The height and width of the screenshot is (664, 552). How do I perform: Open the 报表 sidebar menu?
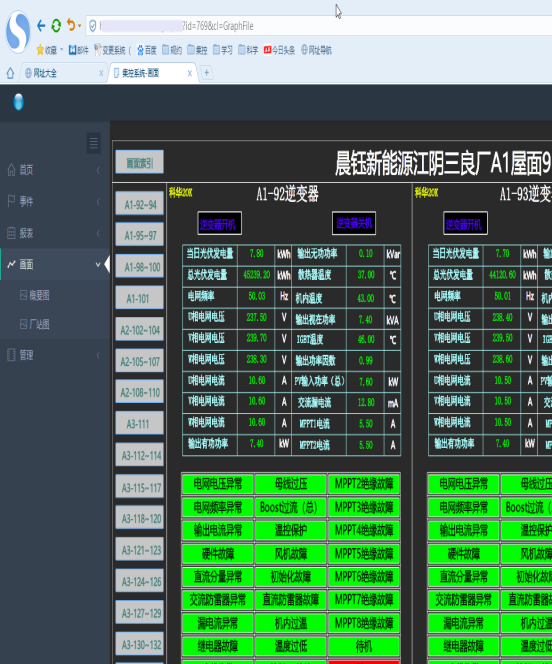tap(55, 233)
